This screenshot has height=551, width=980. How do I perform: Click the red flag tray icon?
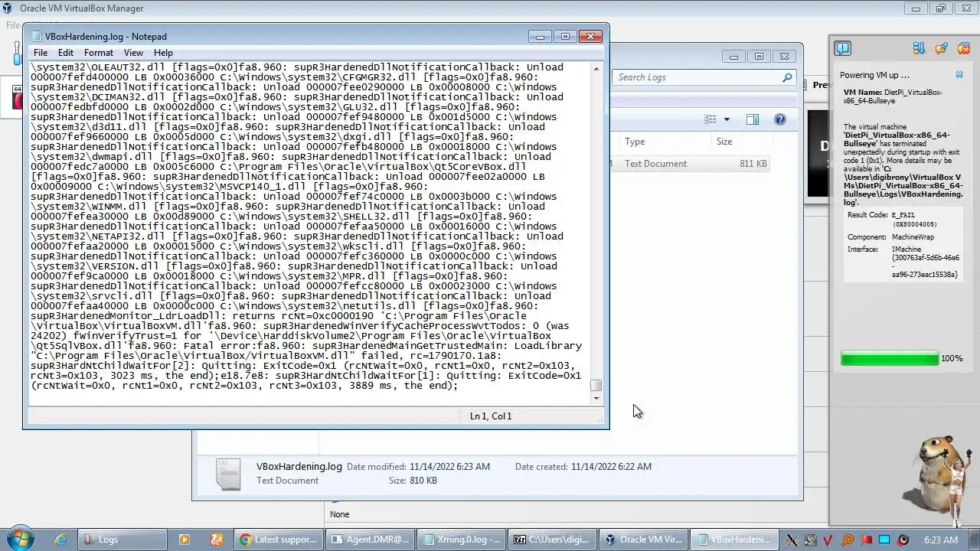(866, 540)
